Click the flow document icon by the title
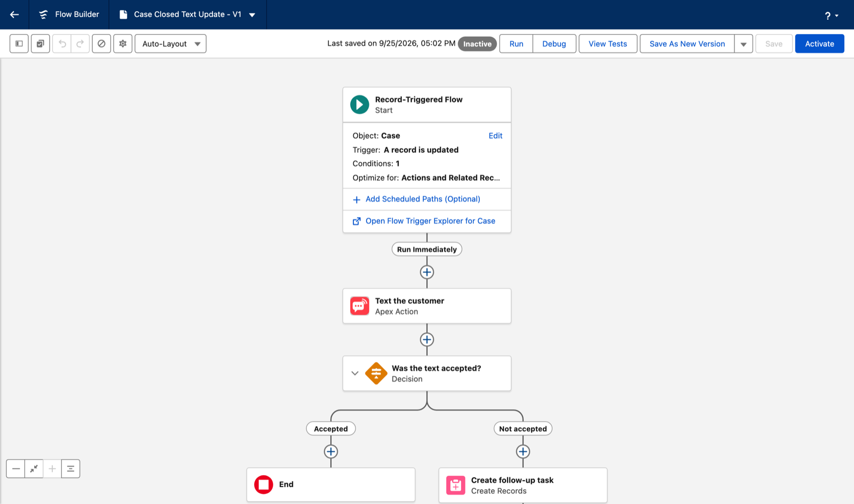This screenshot has height=504, width=854. point(123,14)
